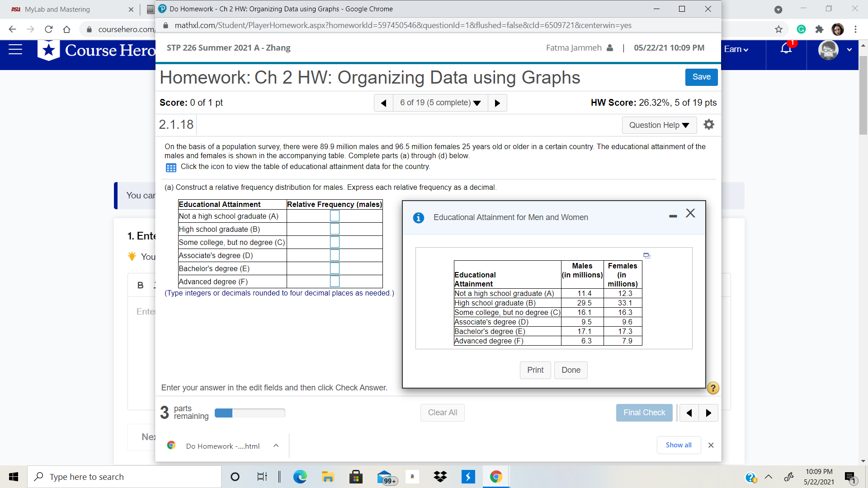Click the backward navigation arrow icon
Screen dimensions: 868x488
click(384, 103)
